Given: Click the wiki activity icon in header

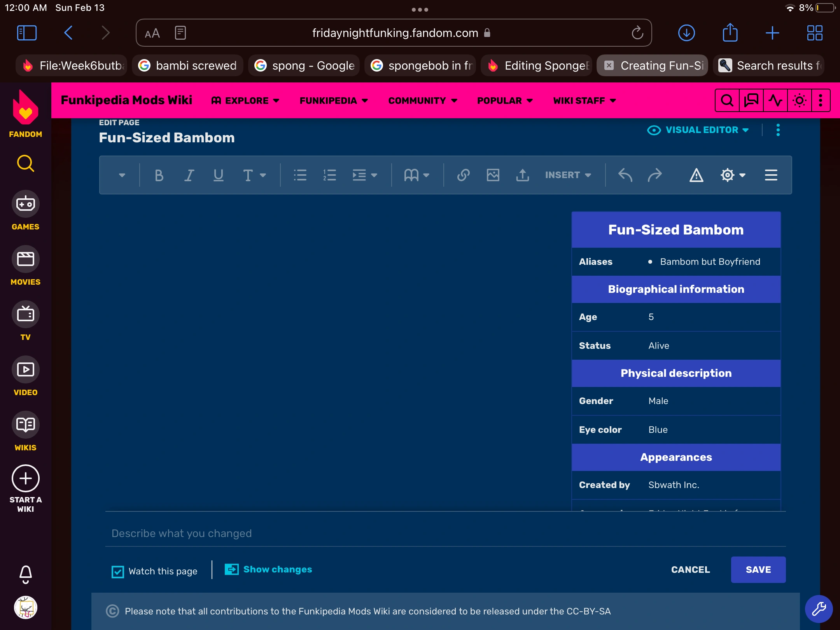Looking at the screenshot, I should coord(775,101).
